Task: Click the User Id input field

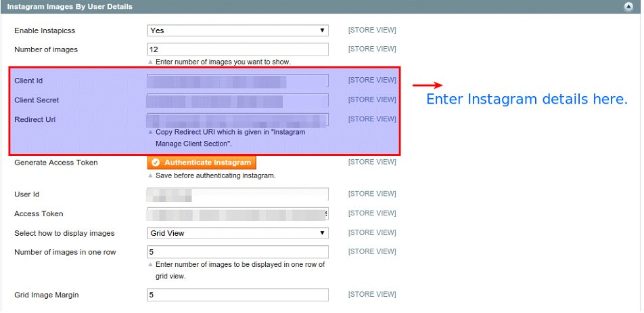Action: click(x=238, y=194)
